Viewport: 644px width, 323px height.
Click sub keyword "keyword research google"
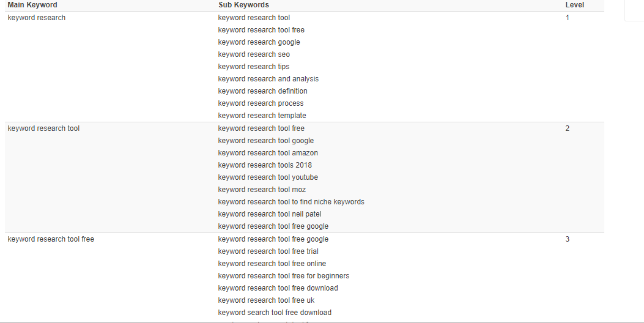(259, 42)
